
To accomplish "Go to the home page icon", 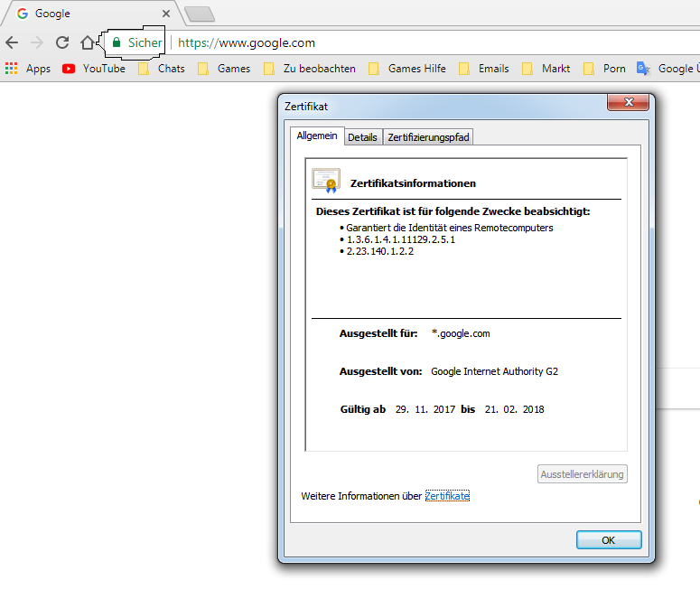I will pyautogui.click(x=88, y=42).
